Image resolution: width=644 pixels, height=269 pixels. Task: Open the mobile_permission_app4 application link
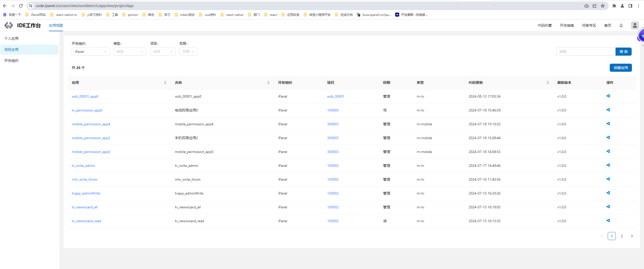tap(91, 124)
